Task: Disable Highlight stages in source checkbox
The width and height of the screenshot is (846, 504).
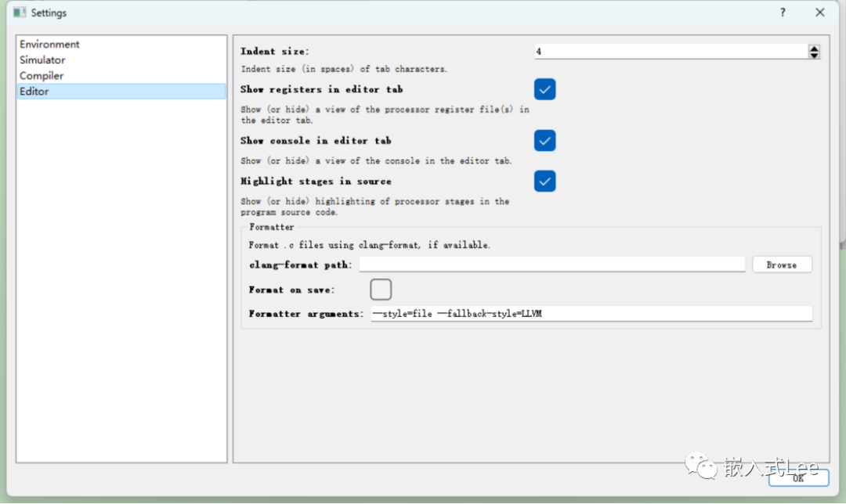Action: click(544, 181)
